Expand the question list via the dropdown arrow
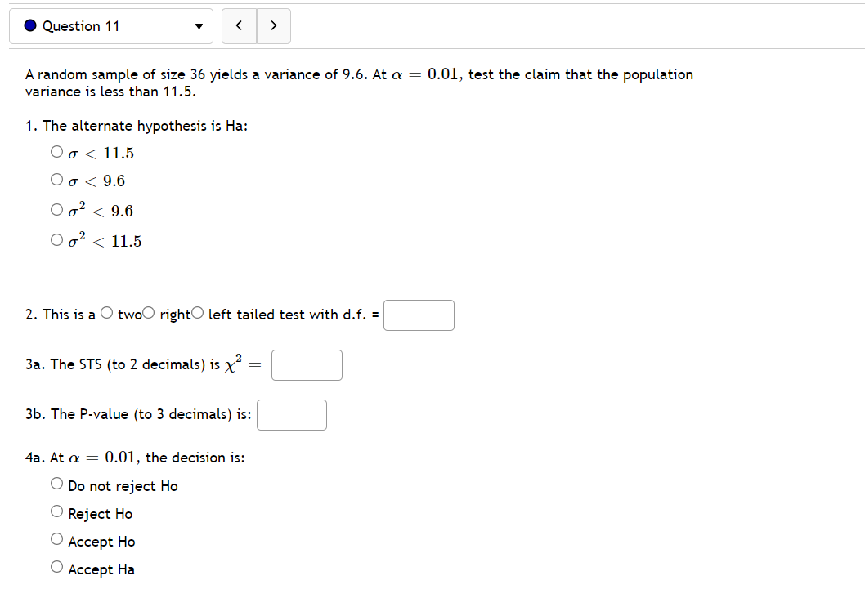Image resolution: width=865 pixels, height=616 pixels. pos(198,25)
